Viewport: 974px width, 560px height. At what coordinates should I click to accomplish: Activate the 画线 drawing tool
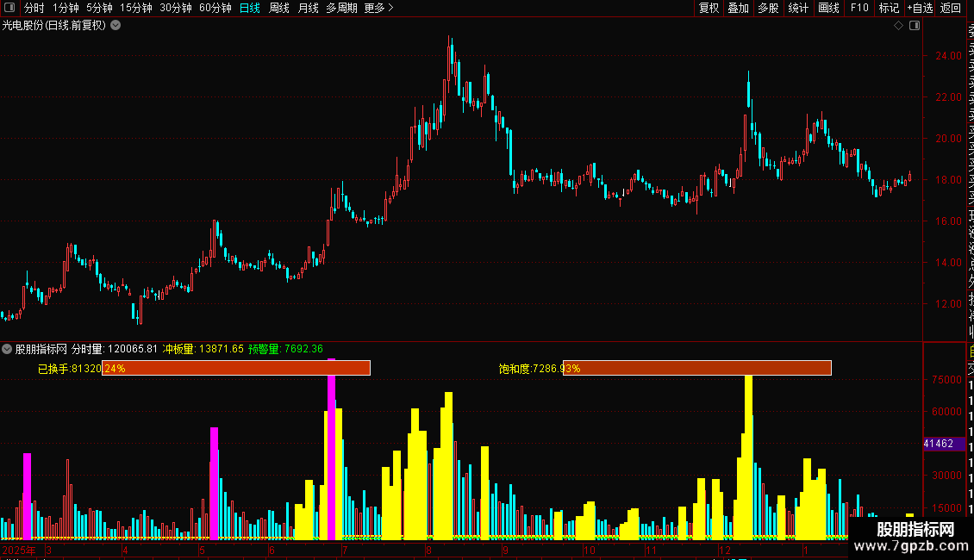[x=828, y=8]
